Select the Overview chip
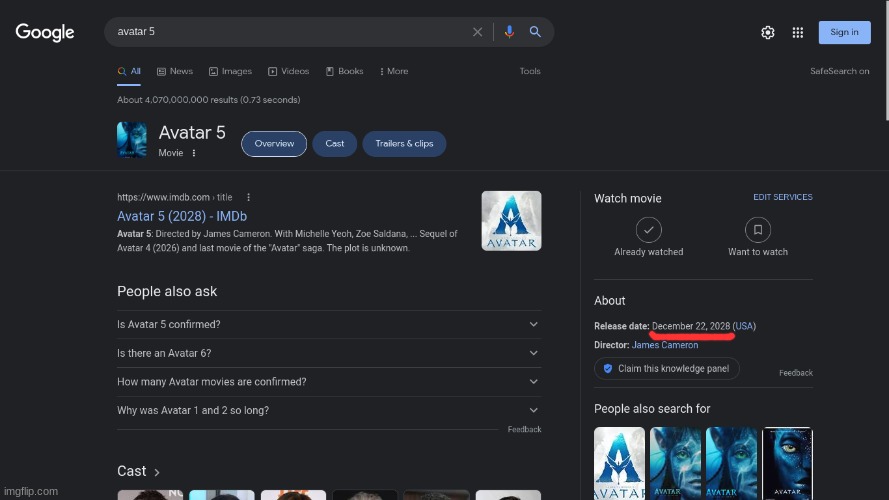Image resolution: width=889 pixels, height=500 pixels. click(274, 144)
